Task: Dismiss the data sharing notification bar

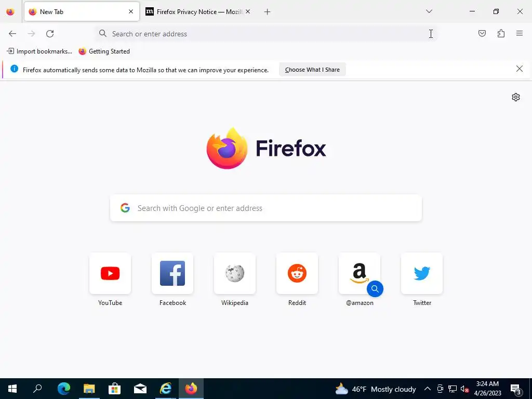Action: pyautogui.click(x=519, y=69)
